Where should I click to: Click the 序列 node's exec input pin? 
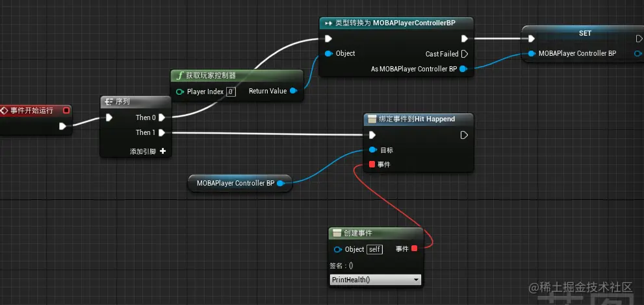(109, 117)
